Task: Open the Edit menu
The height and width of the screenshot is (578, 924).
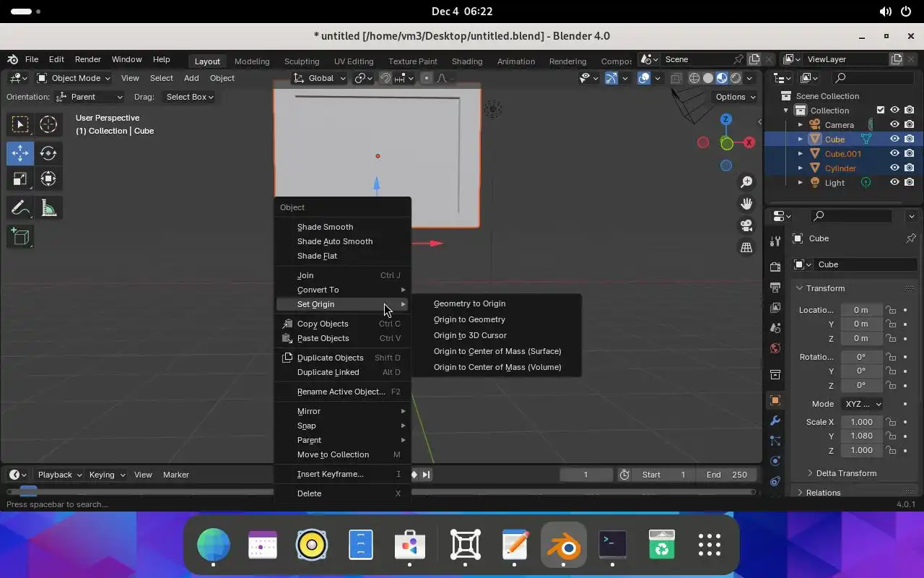Action: pyautogui.click(x=56, y=59)
